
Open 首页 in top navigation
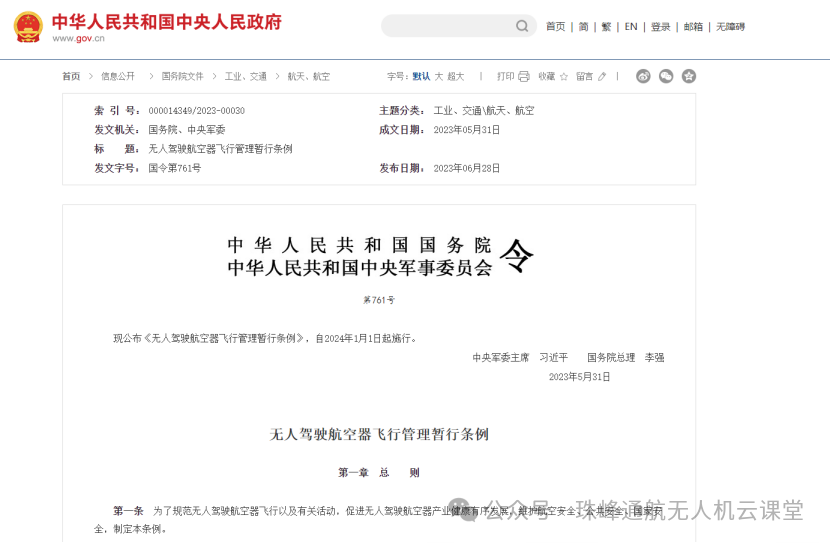[555, 26]
